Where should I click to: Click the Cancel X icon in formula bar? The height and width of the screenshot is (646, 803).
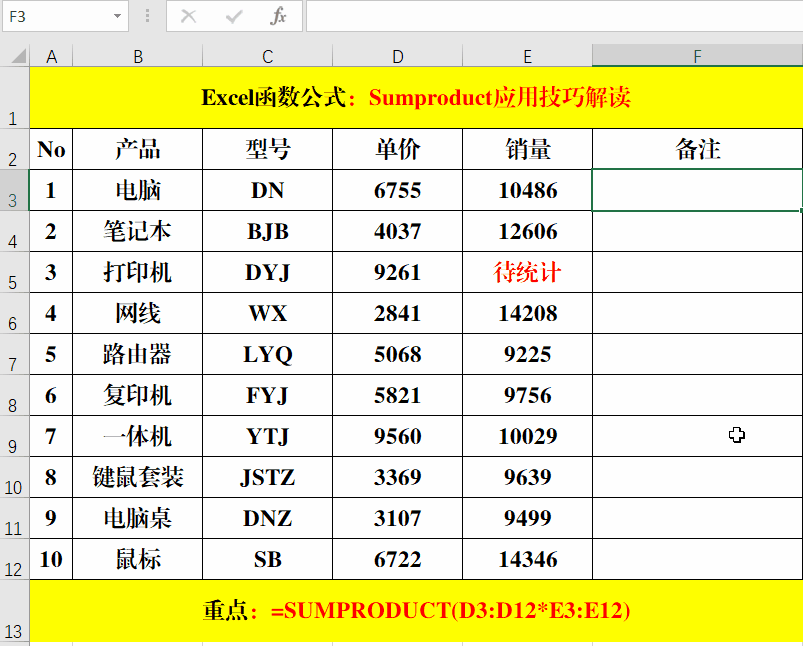coord(188,16)
